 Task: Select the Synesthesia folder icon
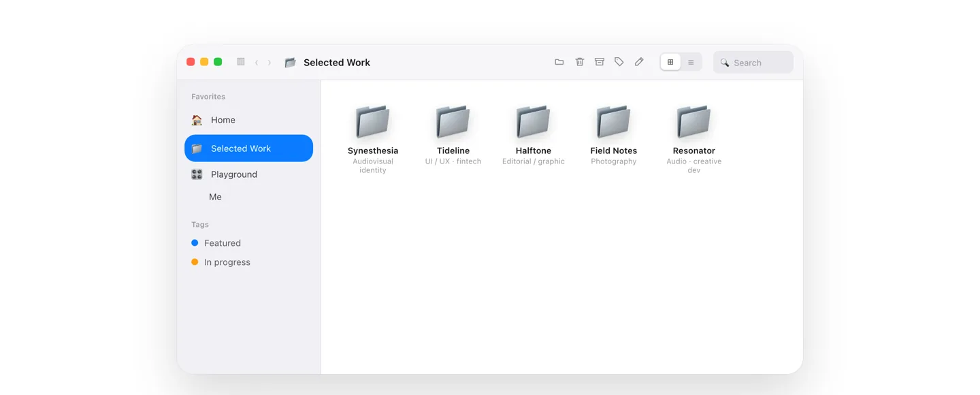point(373,122)
